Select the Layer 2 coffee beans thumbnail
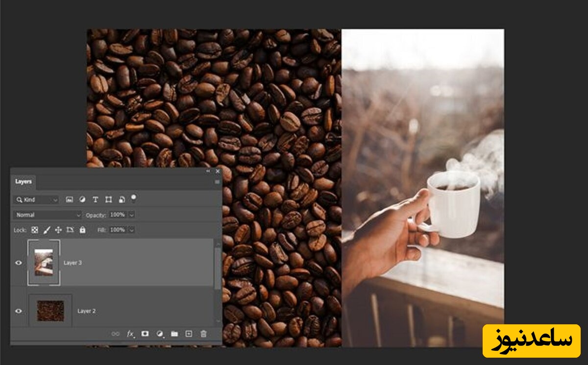 point(50,311)
